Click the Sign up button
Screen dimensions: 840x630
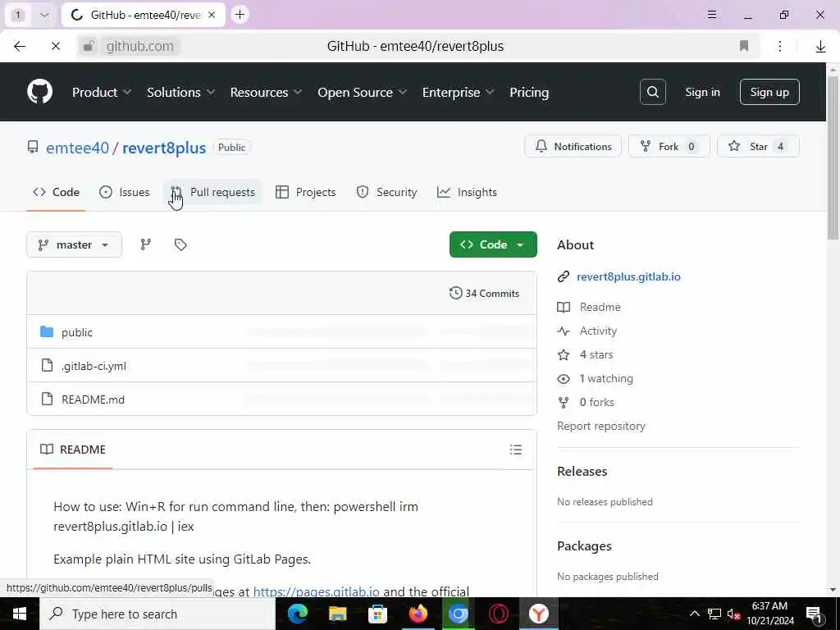click(x=769, y=92)
